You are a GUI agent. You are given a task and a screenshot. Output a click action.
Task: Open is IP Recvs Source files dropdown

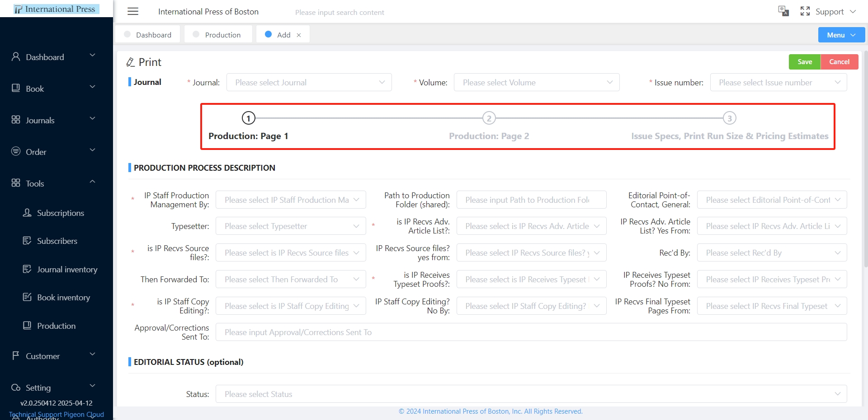point(291,252)
